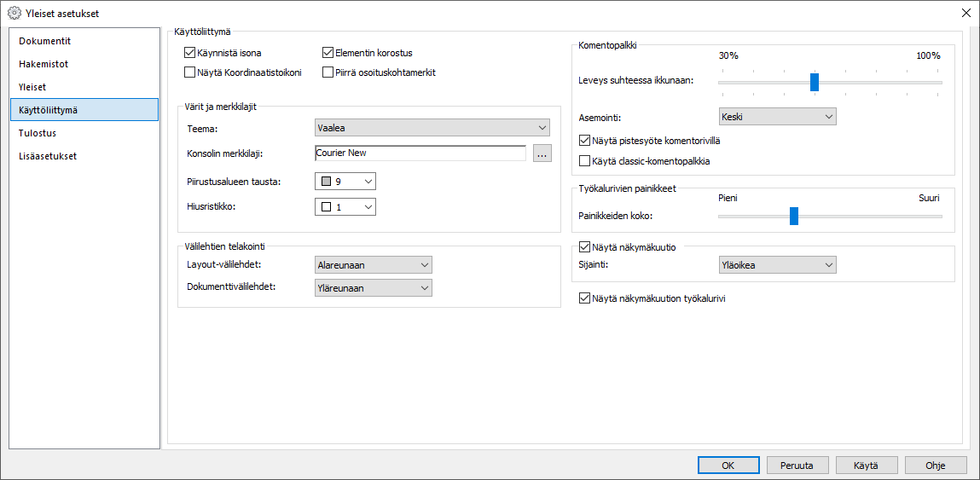Switch to the Tulostus settings page
980x480 pixels.
[x=38, y=133]
